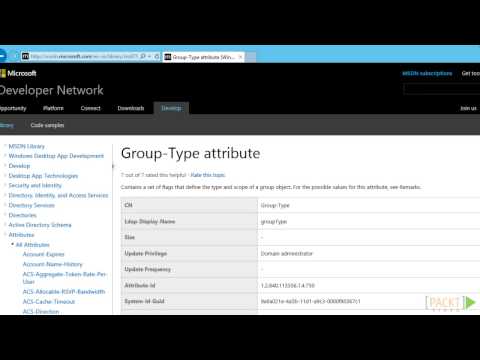The height and width of the screenshot is (360, 480).
Task: Click the System-Id-Guid value
Action: (x=310, y=302)
